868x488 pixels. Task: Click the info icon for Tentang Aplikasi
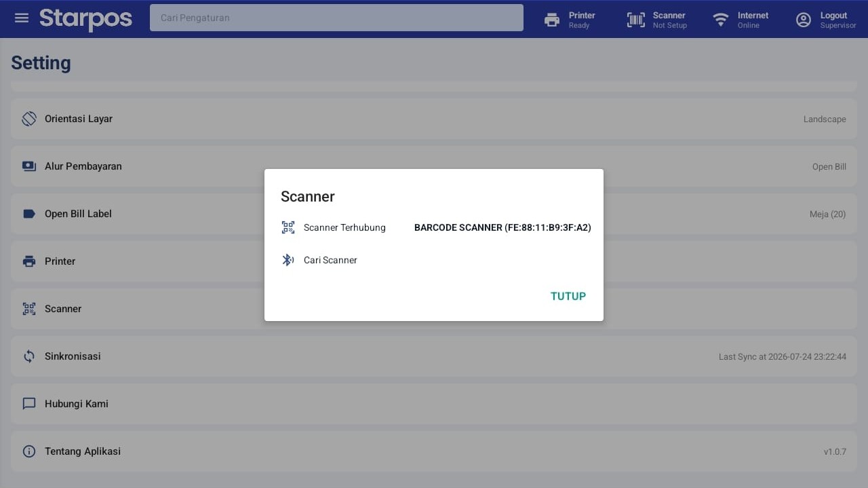pos(29,451)
